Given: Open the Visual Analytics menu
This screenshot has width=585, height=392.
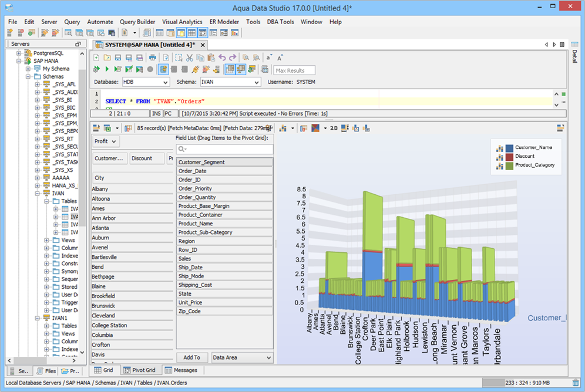Looking at the screenshot, I should tap(182, 22).
